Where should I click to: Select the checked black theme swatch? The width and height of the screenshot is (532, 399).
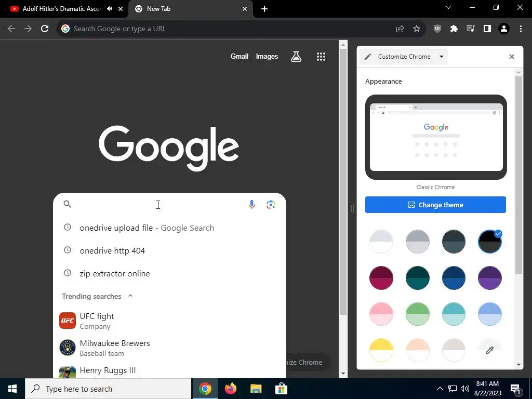[489, 242]
